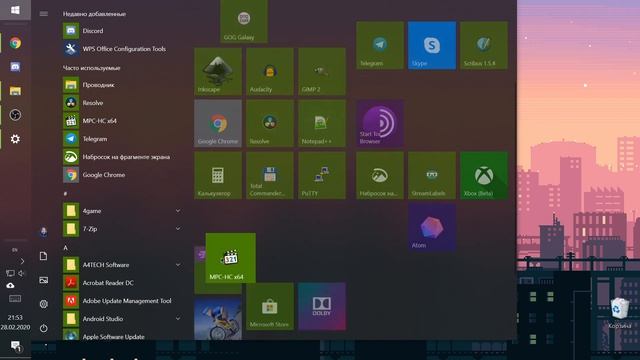Open the PuTTY tile

322,176
